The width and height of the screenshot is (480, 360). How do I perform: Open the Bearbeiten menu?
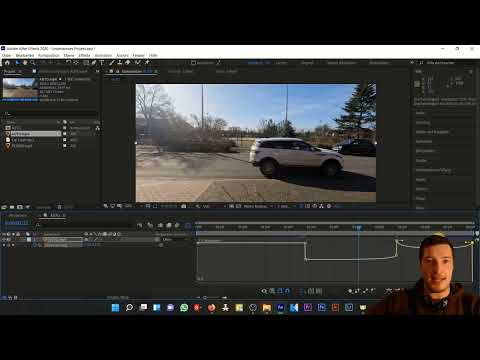click(25, 55)
